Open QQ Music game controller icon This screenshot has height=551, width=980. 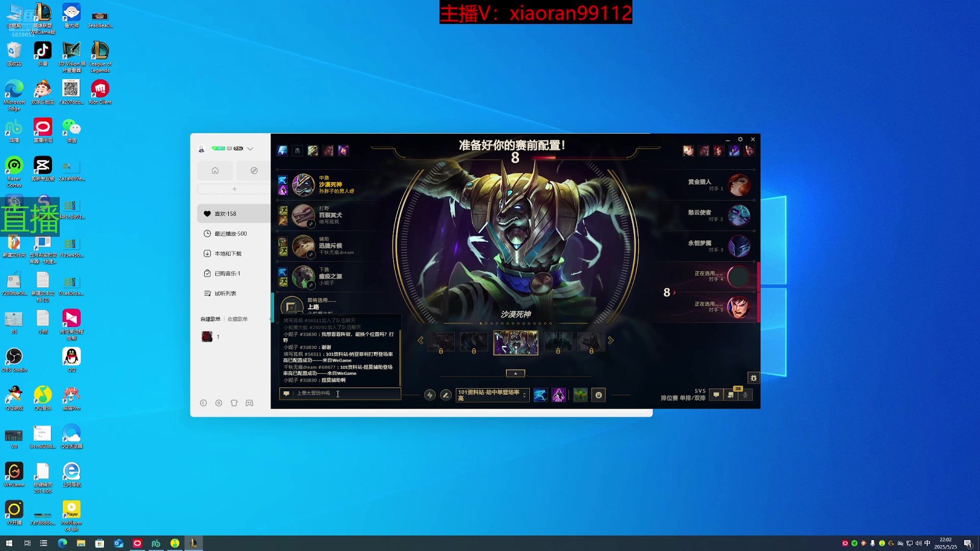(x=249, y=403)
